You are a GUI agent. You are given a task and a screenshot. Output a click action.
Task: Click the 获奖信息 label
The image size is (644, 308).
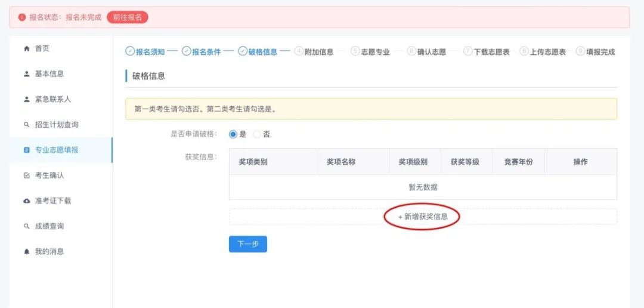pos(202,157)
